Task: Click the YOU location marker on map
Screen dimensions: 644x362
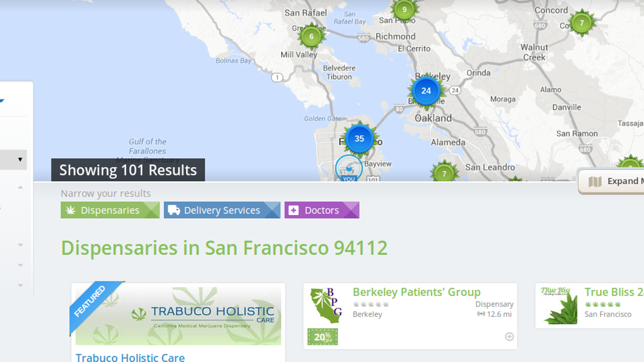Action: [349, 169]
